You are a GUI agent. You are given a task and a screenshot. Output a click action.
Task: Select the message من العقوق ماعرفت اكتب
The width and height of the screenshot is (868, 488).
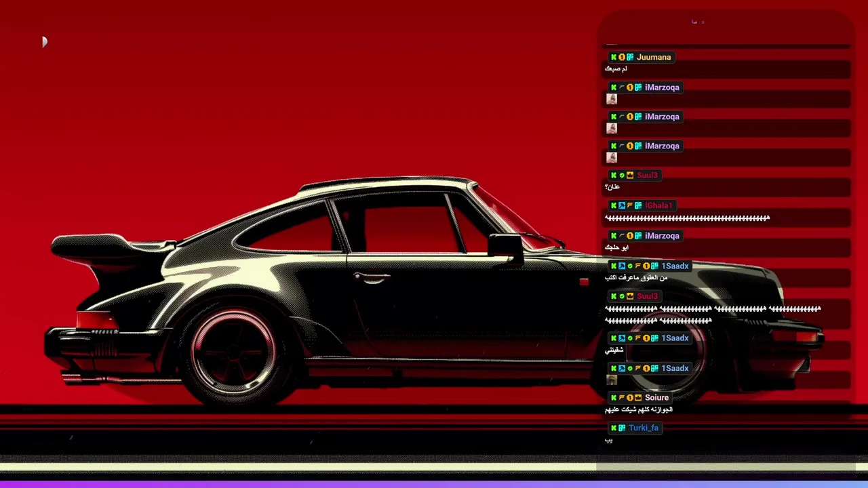click(x=636, y=278)
